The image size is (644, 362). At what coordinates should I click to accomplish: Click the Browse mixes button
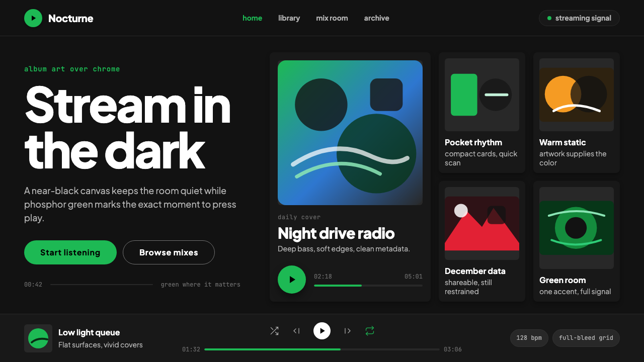[x=169, y=252]
